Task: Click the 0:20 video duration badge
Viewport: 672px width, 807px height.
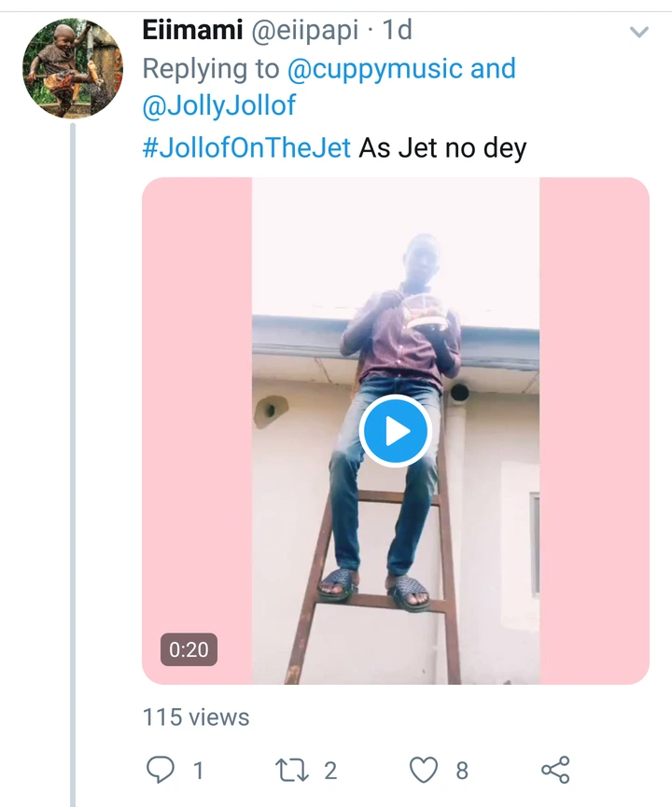Action: point(189,649)
